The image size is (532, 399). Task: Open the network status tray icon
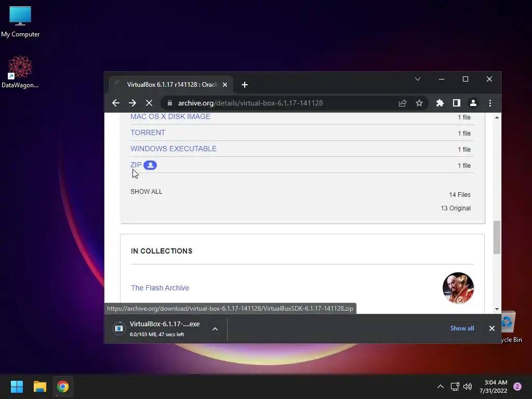[x=455, y=387]
